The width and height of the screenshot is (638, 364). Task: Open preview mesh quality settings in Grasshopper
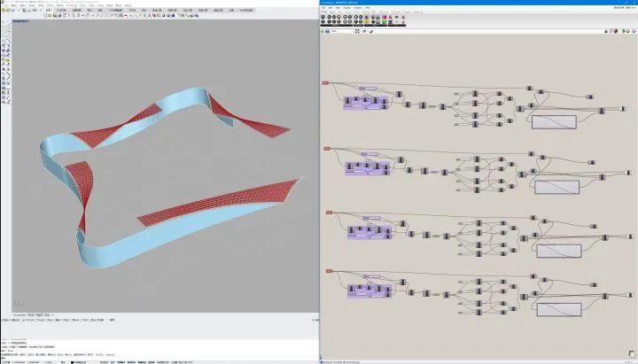[x=634, y=31]
